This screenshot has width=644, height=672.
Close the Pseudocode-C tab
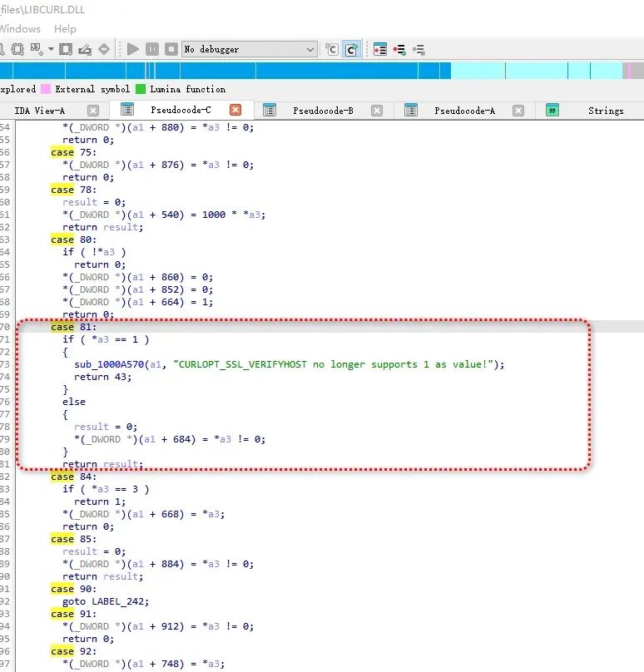[235, 110]
